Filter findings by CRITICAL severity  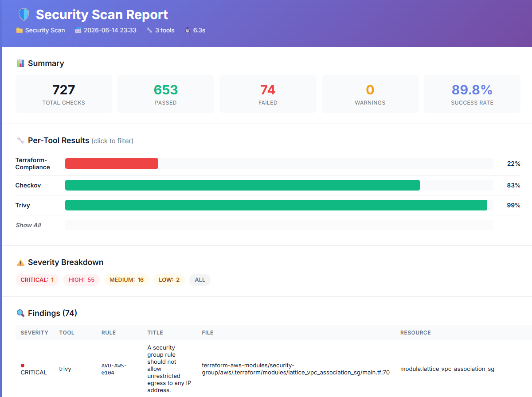[37, 280]
